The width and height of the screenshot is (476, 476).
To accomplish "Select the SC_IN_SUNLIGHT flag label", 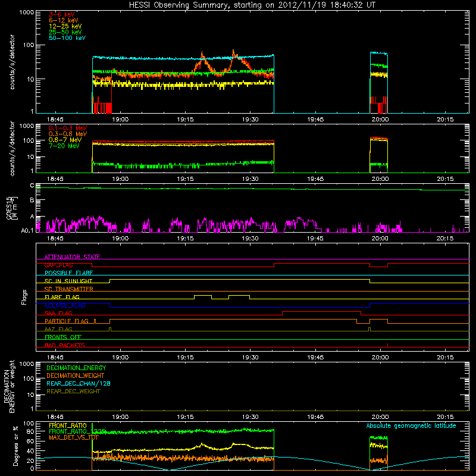I will 68,281.
